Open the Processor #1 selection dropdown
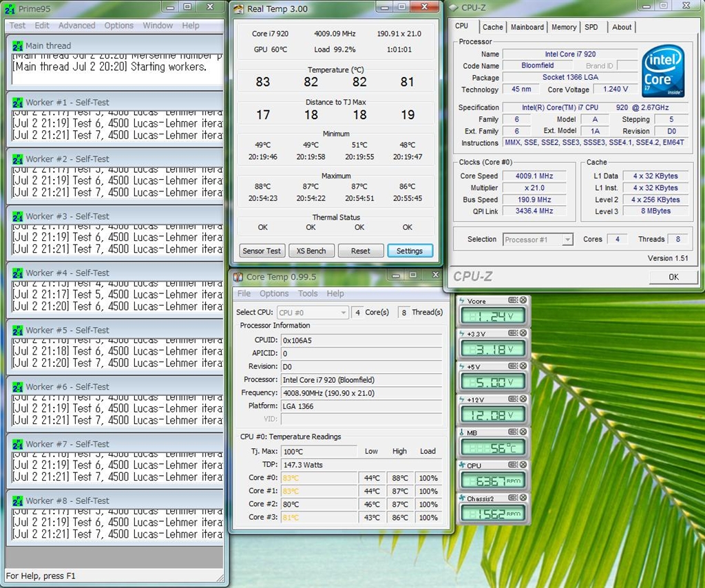Image resolution: width=705 pixels, height=588 pixels. click(x=567, y=240)
